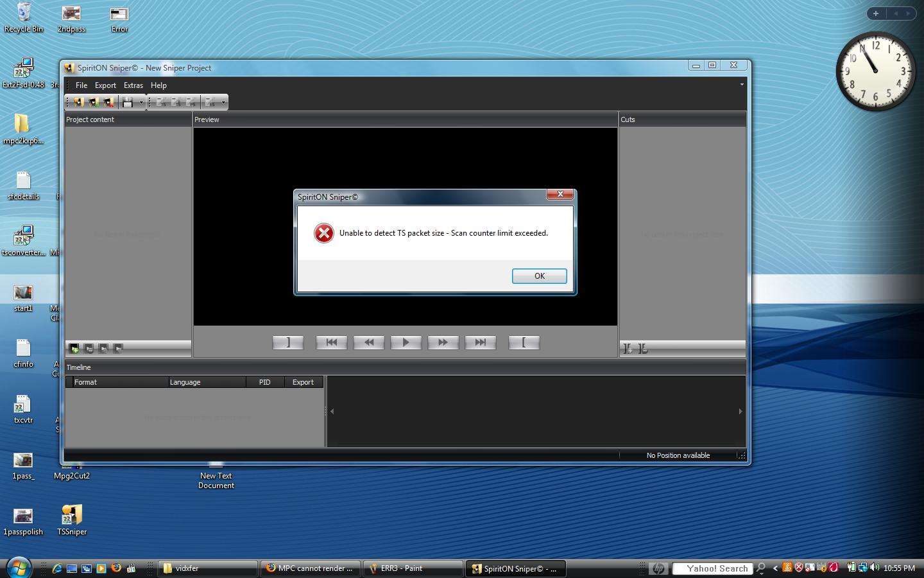Viewport: 924px width, 578px height.
Task: Click the export PS toolbar icon
Action: point(191,102)
